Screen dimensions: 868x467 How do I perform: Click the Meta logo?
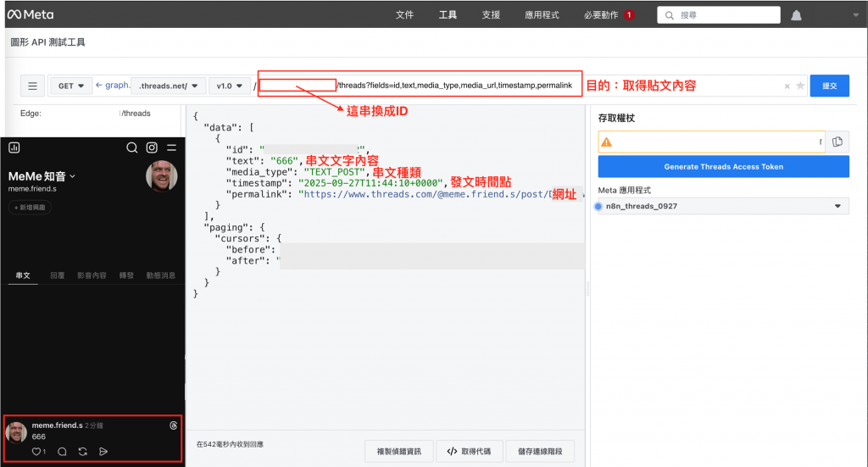[x=31, y=14]
